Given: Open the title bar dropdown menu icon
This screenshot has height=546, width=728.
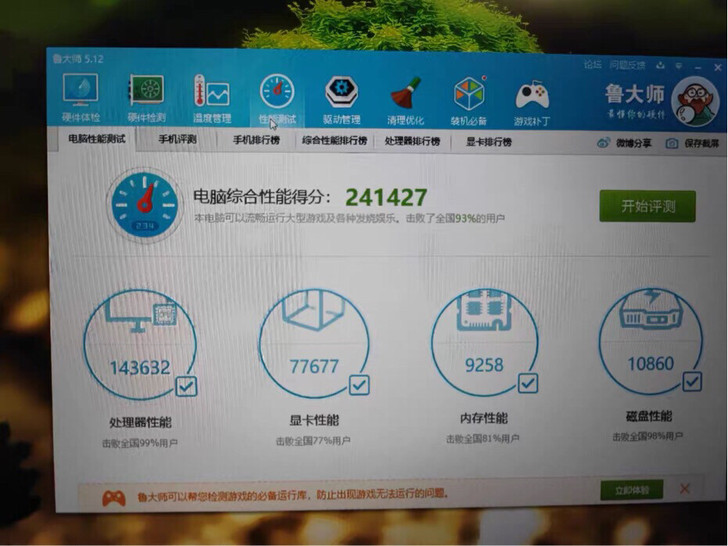Looking at the screenshot, I should (x=679, y=66).
